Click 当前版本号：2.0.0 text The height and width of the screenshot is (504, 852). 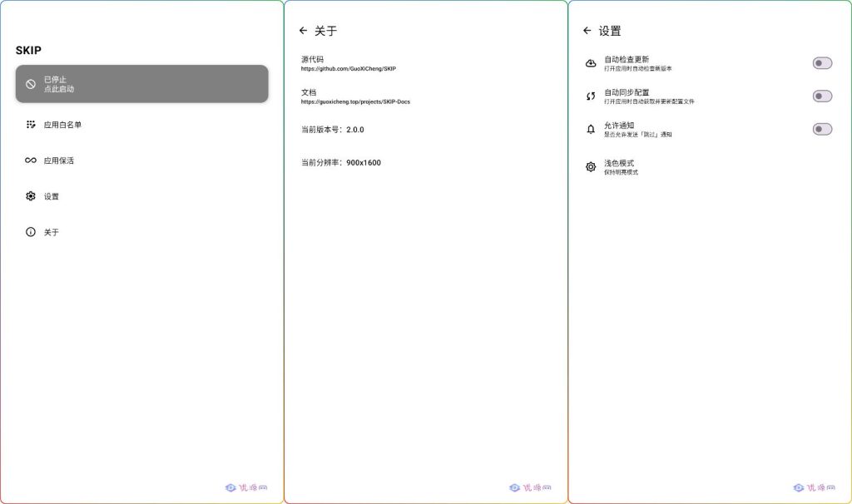(x=333, y=130)
